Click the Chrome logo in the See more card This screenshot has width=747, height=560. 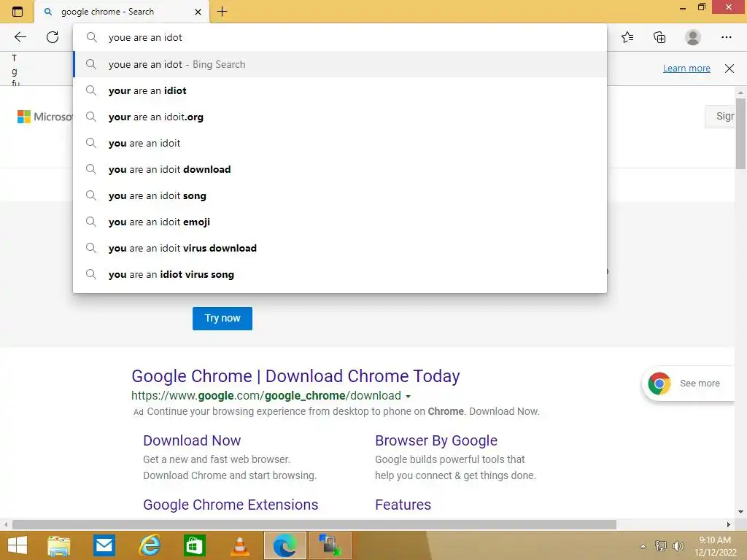[659, 384]
